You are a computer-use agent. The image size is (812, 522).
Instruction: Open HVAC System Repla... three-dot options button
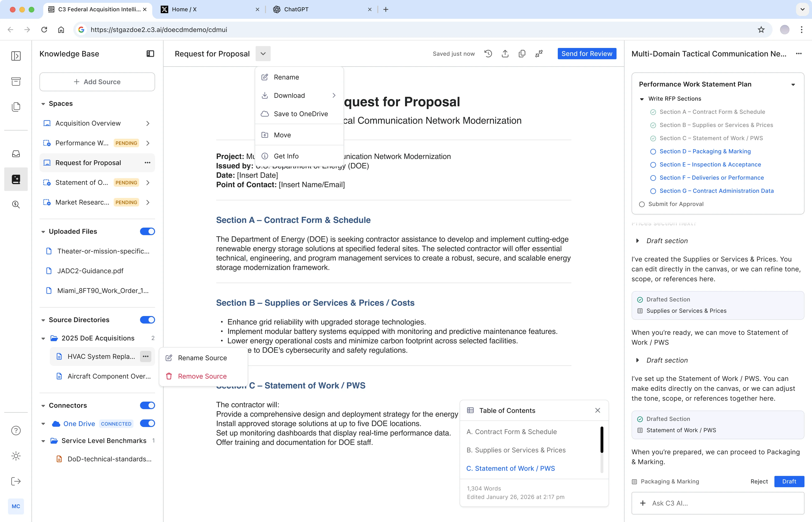click(x=146, y=356)
